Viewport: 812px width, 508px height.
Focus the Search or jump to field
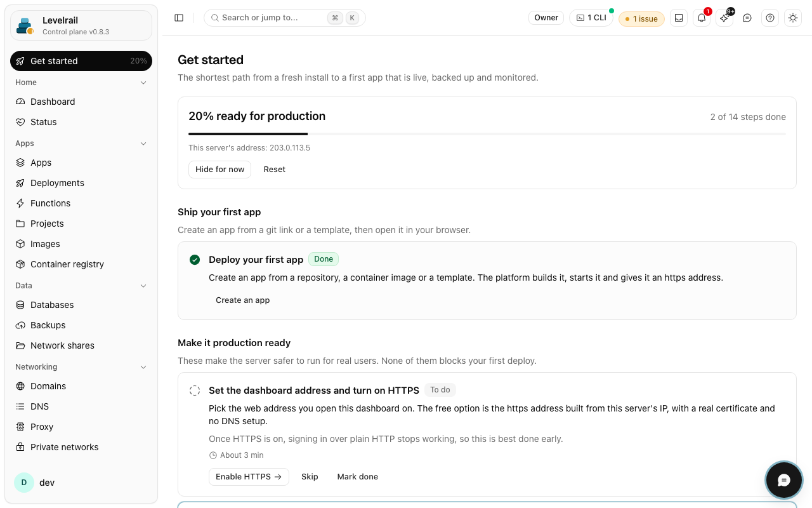[x=285, y=18]
